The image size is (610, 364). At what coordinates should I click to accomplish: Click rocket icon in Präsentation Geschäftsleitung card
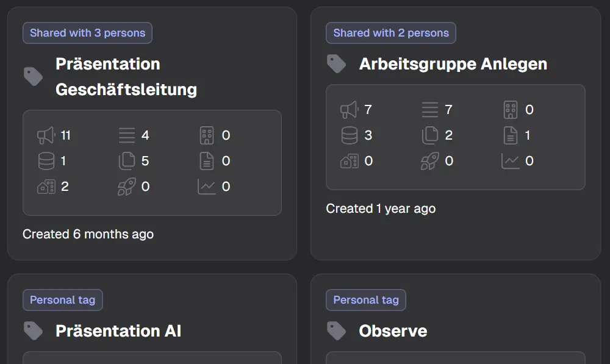[x=126, y=187]
